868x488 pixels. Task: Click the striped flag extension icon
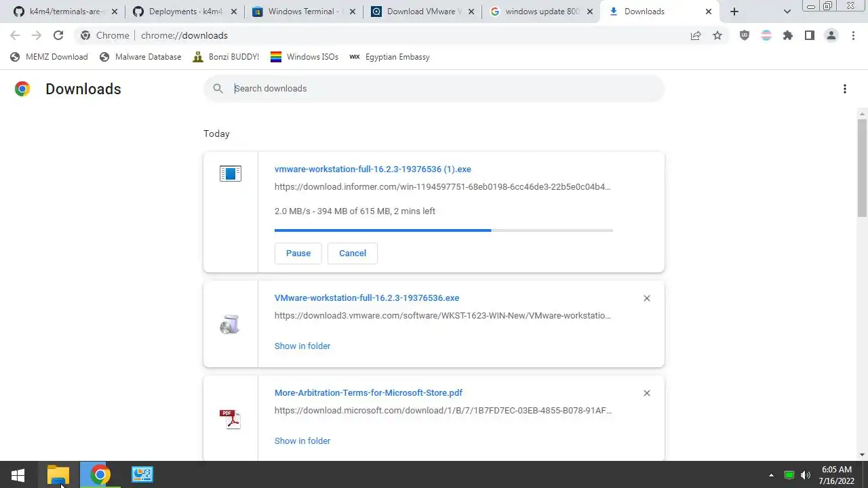(766, 35)
